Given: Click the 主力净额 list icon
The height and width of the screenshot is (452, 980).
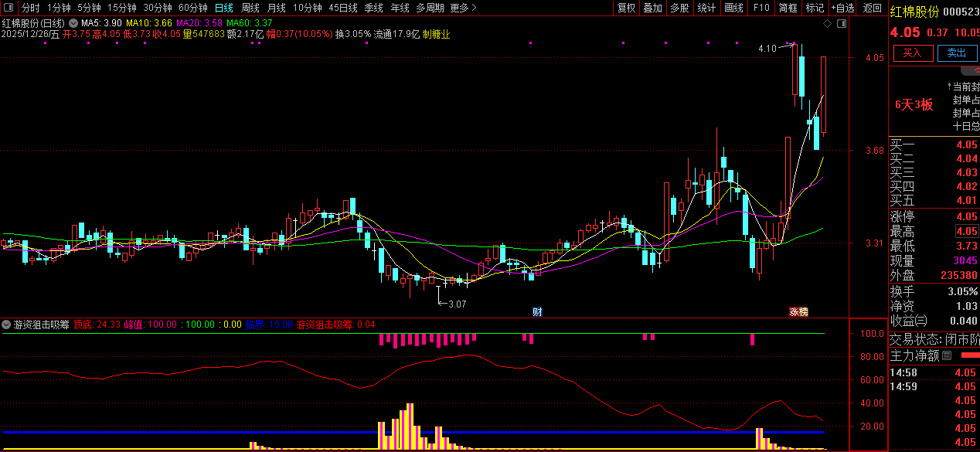Looking at the screenshot, I should coord(947,356).
